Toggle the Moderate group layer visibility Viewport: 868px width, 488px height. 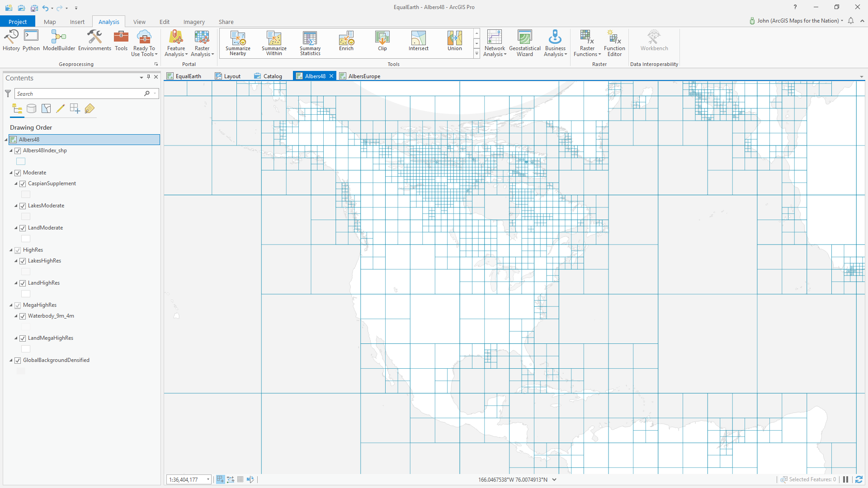coord(18,173)
